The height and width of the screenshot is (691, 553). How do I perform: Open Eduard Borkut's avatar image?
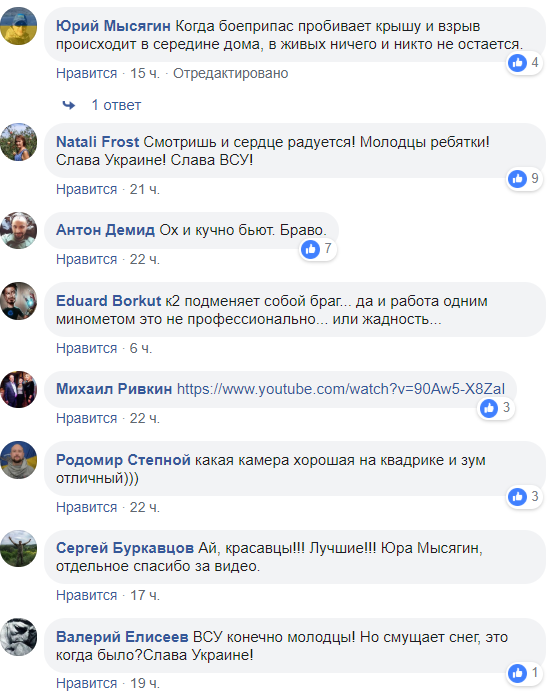(x=19, y=301)
